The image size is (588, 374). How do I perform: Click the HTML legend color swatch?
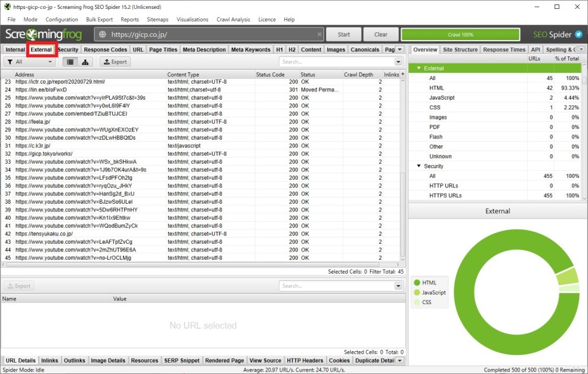tap(417, 283)
